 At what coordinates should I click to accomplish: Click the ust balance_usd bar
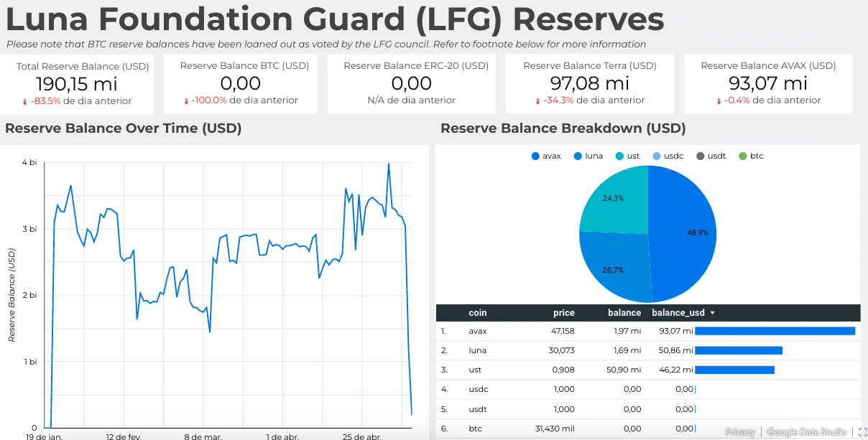pos(735,370)
